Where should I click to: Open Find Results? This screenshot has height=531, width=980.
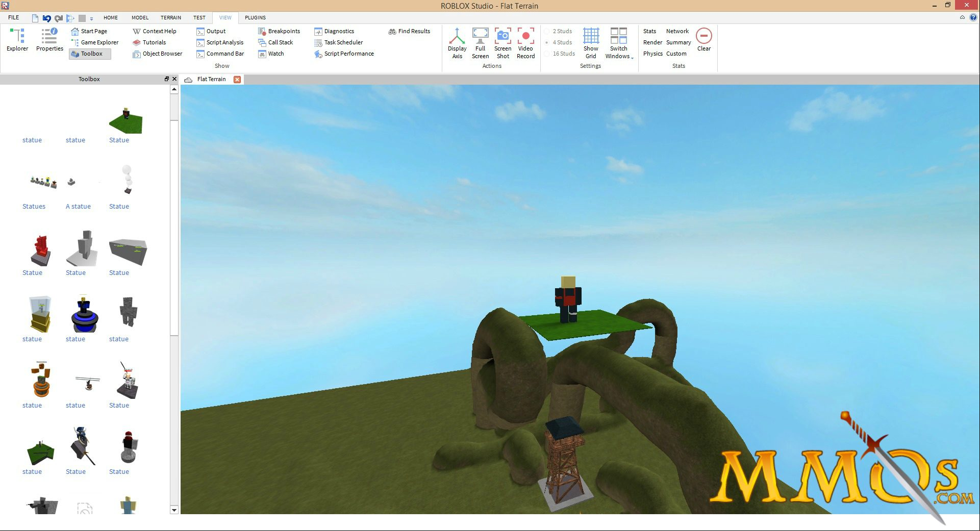[409, 31]
